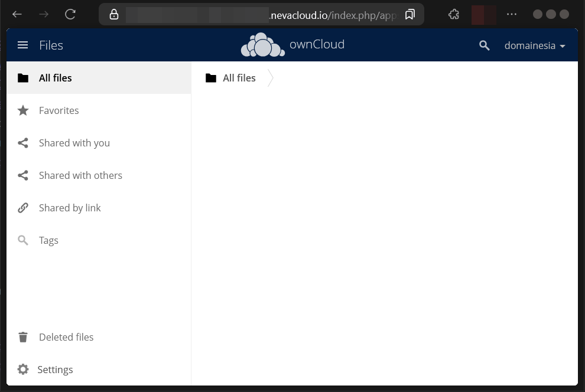Go forward in browser history

pos(44,15)
